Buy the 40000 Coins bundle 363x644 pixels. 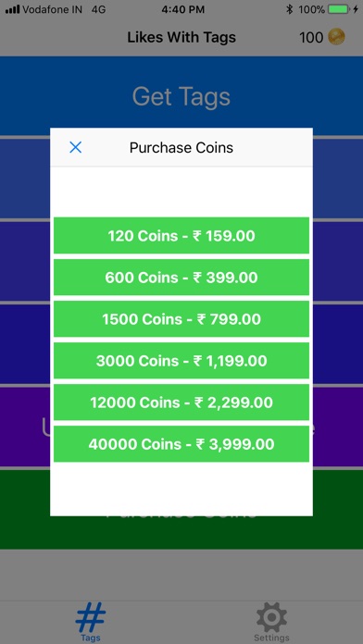(x=181, y=444)
